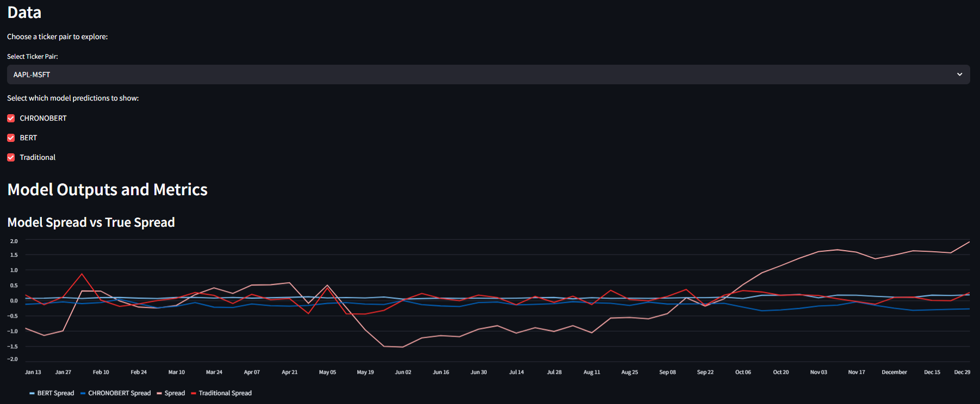This screenshot has height=404, width=980.
Task: Toggle the BERT predictions checkbox
Action: click(x=11, y=138)
